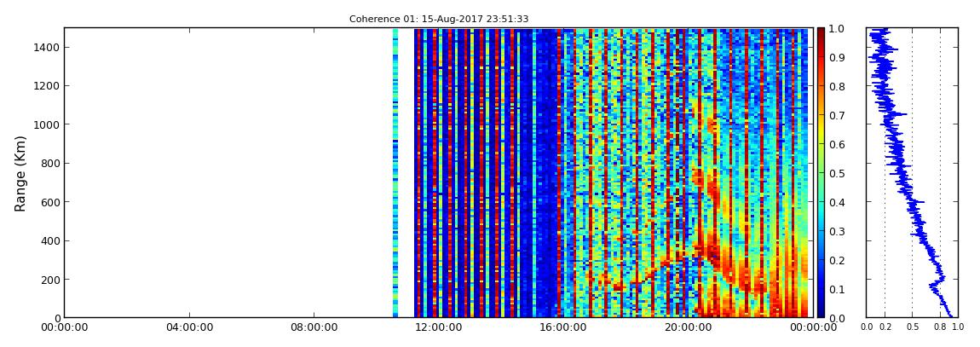
Task: Click the colorbar's 0.3 label
Action: coord(836,231)
